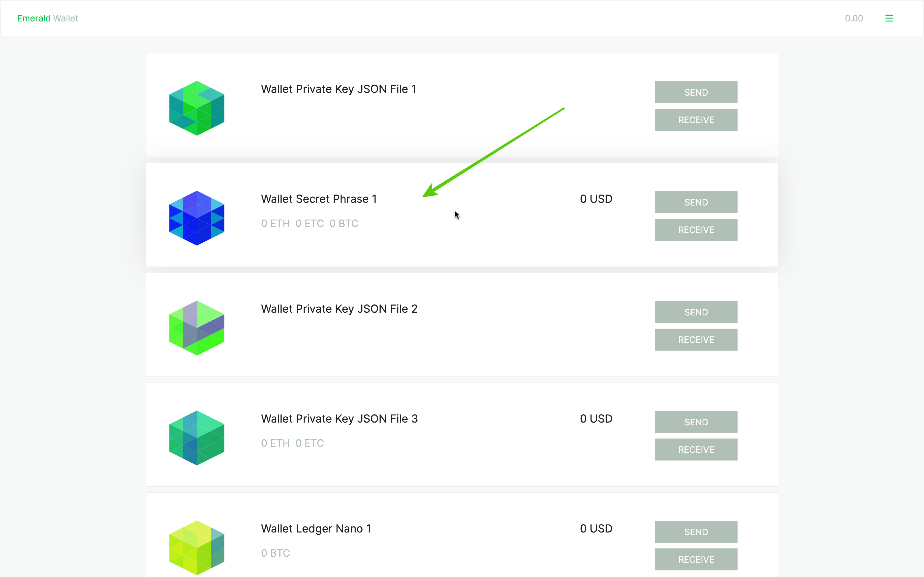The image size is (924, 577).
Task: Click SEND for Wallet Private Key JSON File 2
Action: click(696, 312)
